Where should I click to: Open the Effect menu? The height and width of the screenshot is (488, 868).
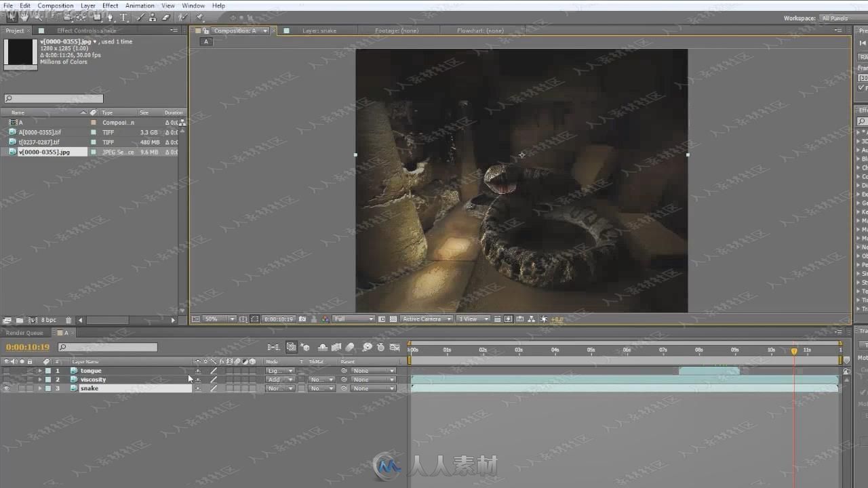pyautogui.click(x=110, y=5)
